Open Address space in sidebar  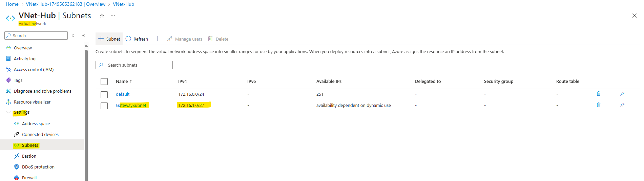[36, 124]
